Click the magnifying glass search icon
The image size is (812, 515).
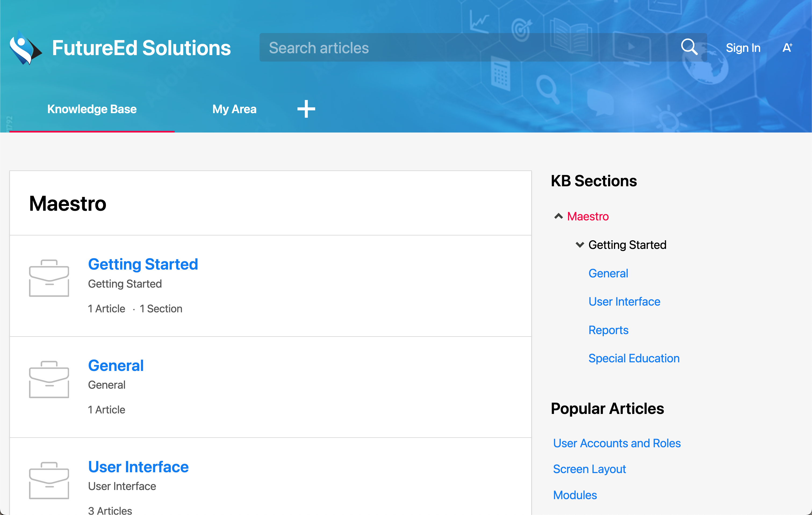click(x=689, y=47)
